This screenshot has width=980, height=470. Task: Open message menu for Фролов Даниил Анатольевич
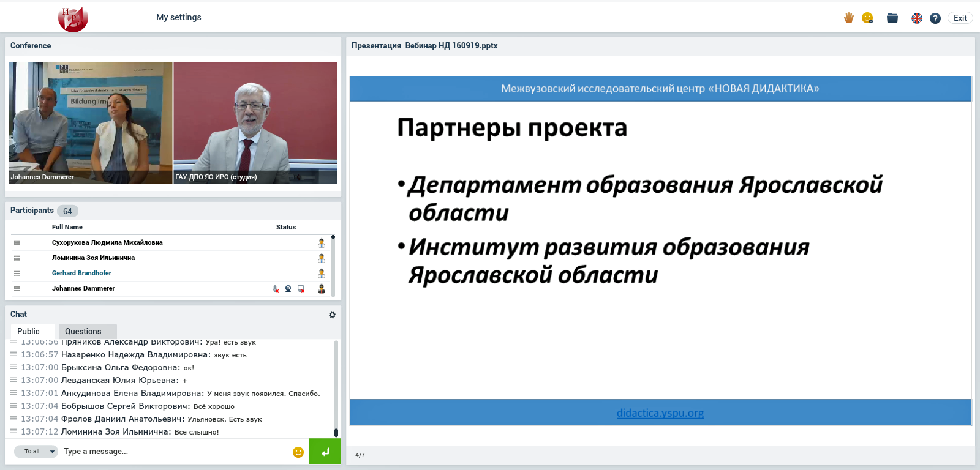[13, 419]
